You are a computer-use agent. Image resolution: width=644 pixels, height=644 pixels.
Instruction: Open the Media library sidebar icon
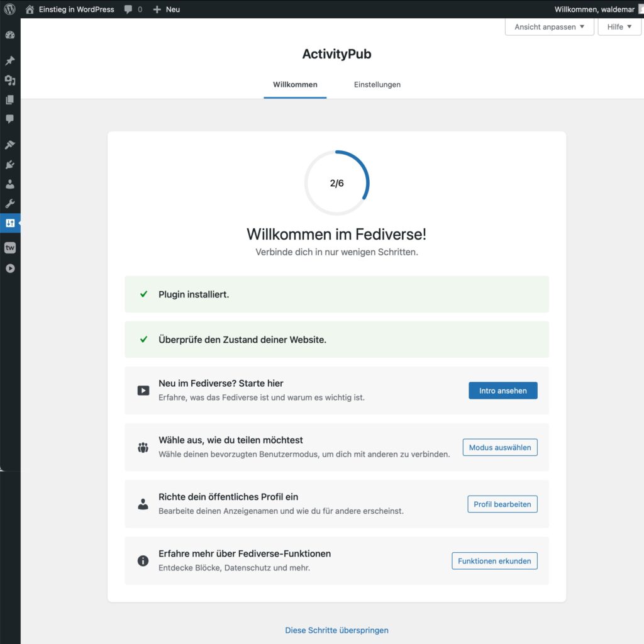10,80
